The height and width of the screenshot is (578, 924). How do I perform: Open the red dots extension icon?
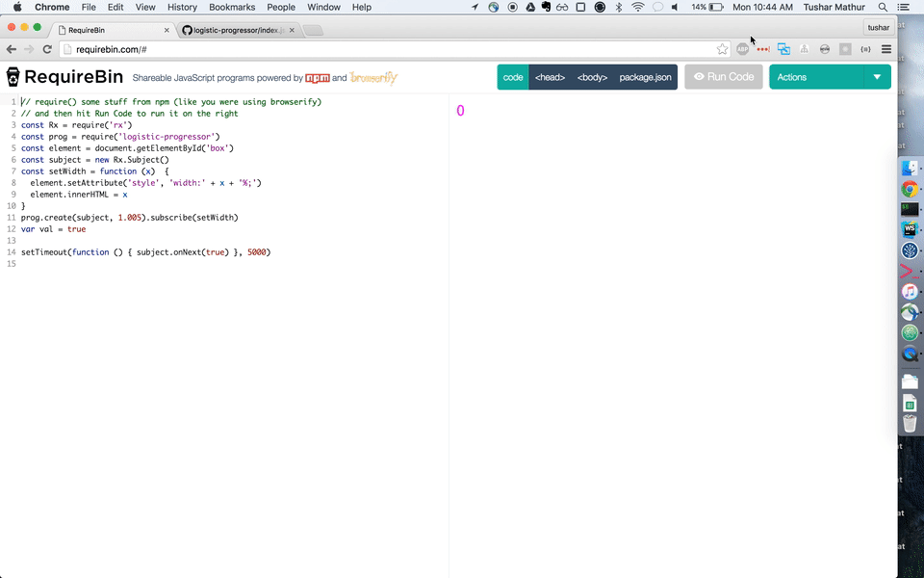click(x=763, y=49)
